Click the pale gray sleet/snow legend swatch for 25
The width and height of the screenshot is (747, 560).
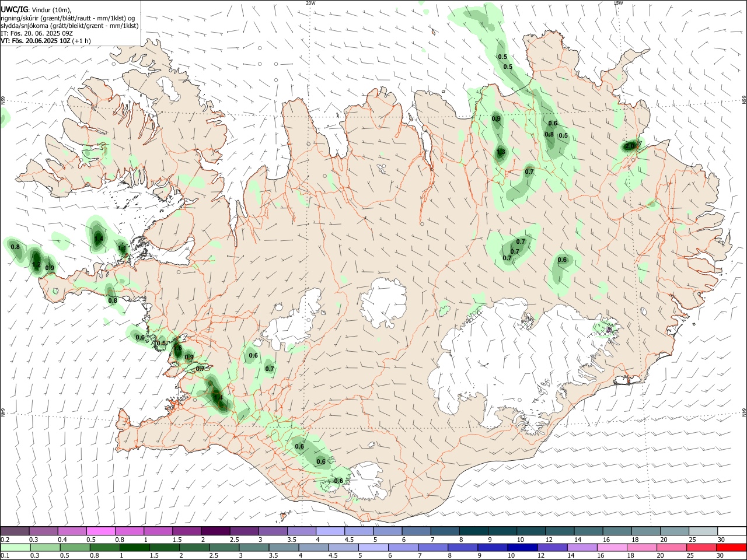coord(703,531)
